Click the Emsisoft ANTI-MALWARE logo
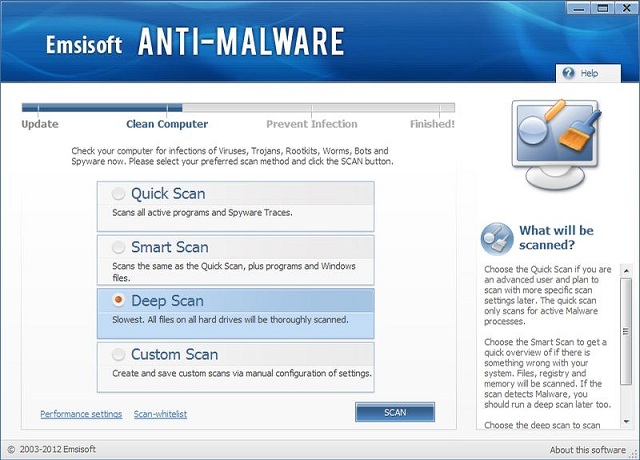The height and width of the screenshot is (460, 640). 195,42
